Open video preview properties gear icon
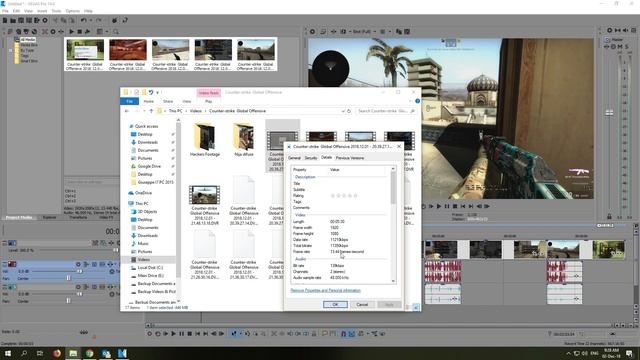 [312, 31]
